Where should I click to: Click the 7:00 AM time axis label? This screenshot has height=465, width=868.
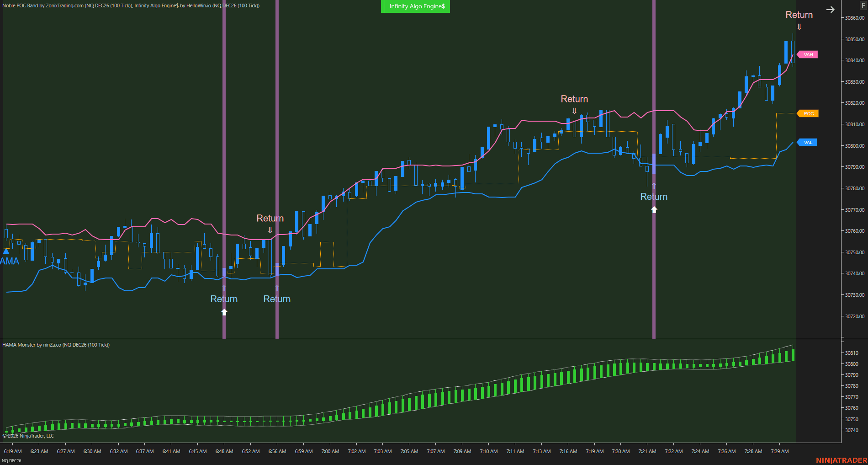[x=330, y=451]
